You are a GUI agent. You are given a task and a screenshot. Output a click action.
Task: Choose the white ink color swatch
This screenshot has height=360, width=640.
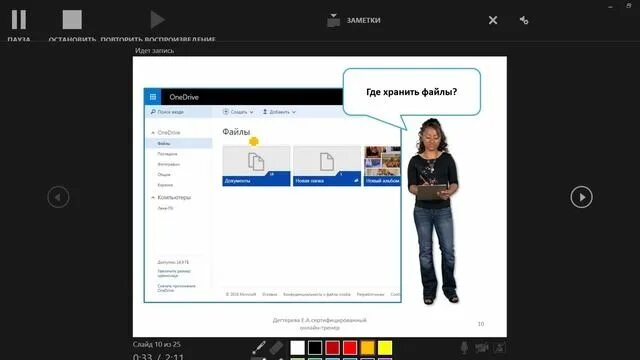coord(298,348)
